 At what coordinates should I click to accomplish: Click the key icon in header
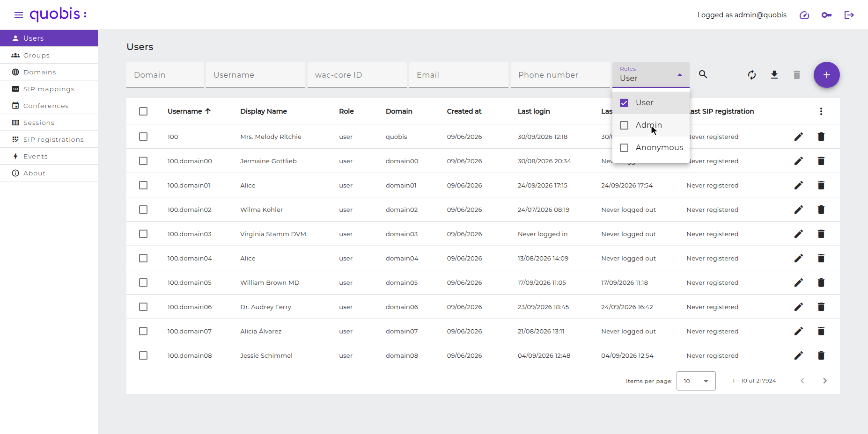pyautogui.click(x=827, y=15)
